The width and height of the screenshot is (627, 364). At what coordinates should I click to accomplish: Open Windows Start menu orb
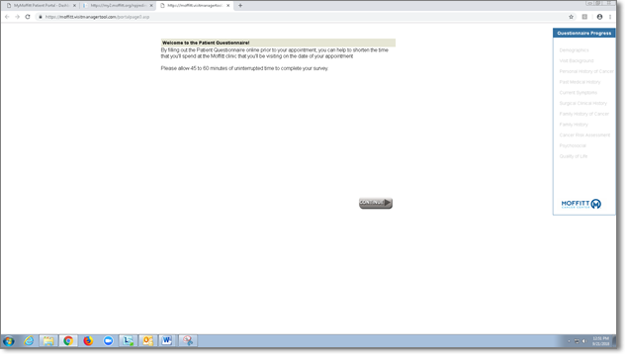pos(9,341)
